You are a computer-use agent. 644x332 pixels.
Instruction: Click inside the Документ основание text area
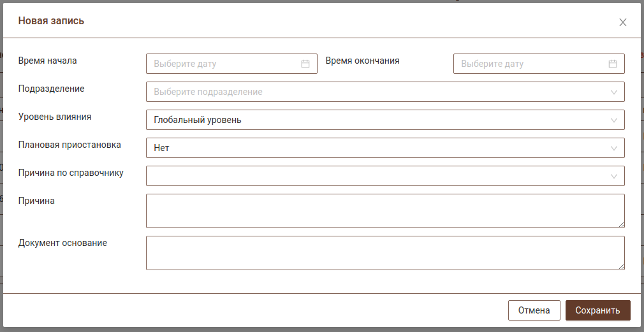[383, 253]
